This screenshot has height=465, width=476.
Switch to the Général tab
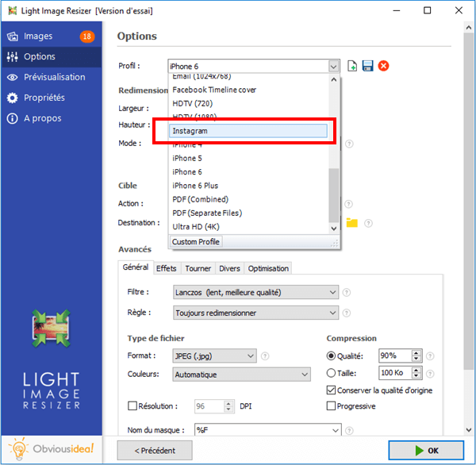(x=136, y=267)
